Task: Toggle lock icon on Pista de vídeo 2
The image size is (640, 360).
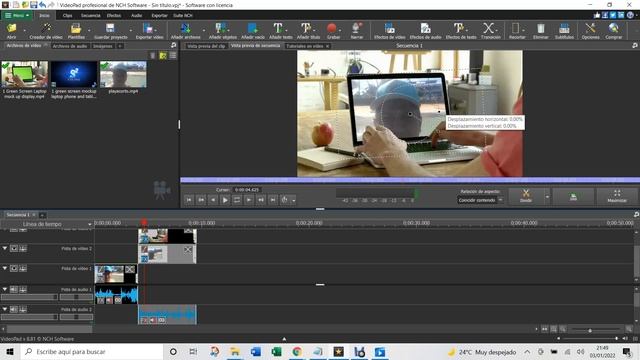Action: (x=23, y=248)
